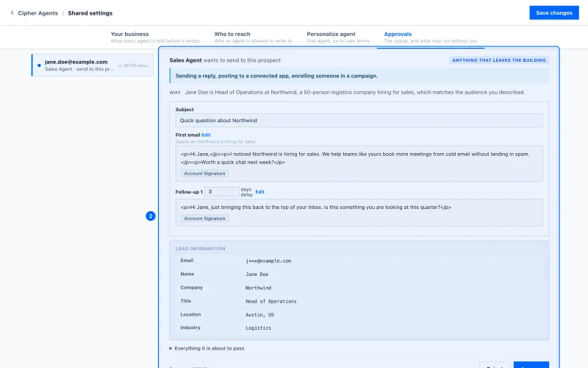The height and width of the screenshot is (368, 588).
Task: Open the Cipher Agents breadcrumb
Action: 38,13
